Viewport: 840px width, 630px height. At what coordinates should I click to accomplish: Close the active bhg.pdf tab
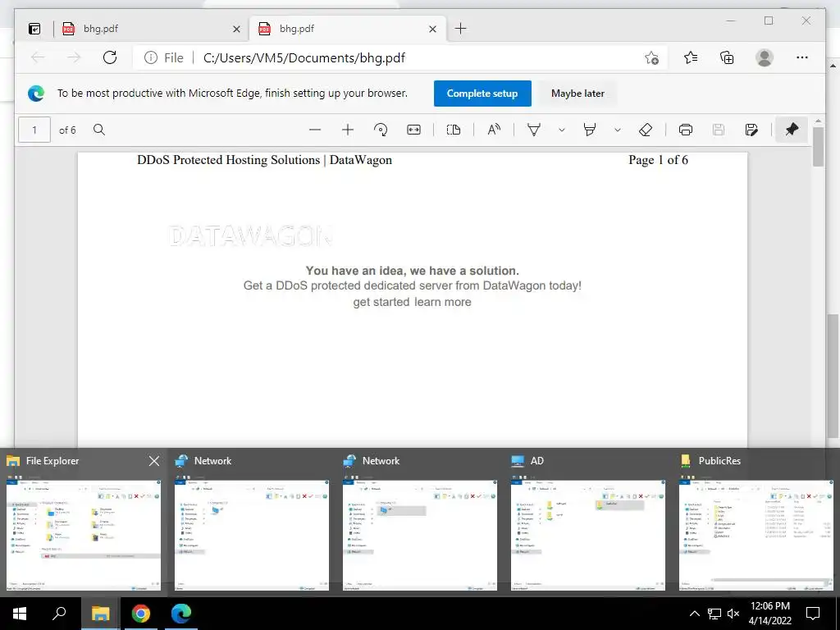click(432, 29)
